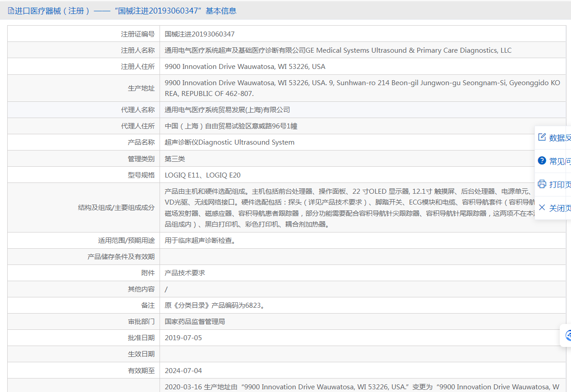Click the product name 超声诊断仪Diagnostic Ultrasound System

230,142
